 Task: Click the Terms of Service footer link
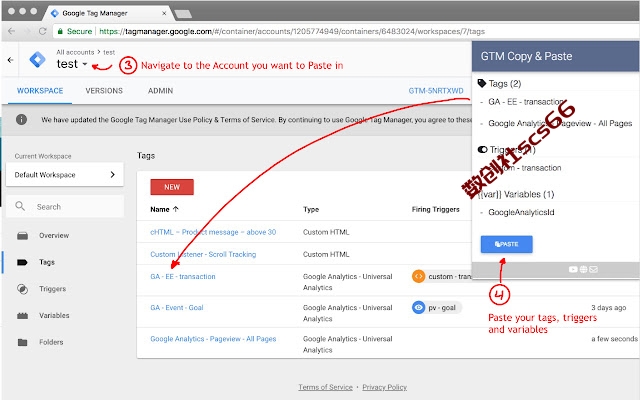pos(325,387)
